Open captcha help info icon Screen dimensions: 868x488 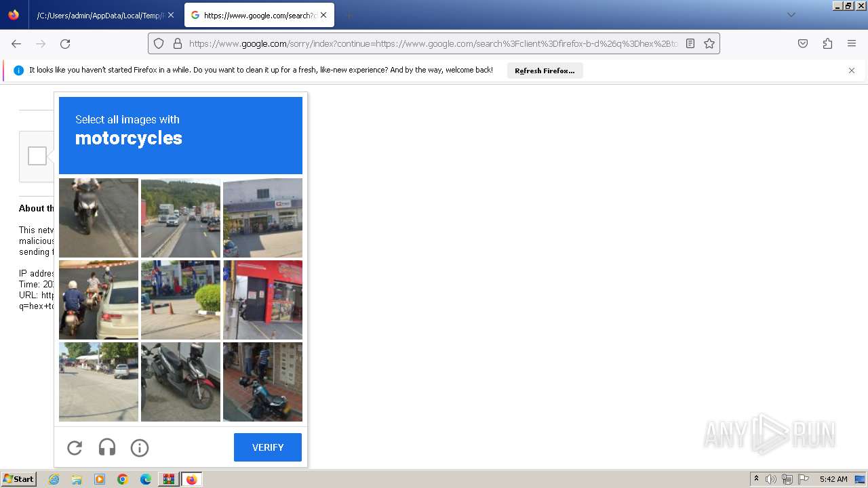[x=140, y=447]
